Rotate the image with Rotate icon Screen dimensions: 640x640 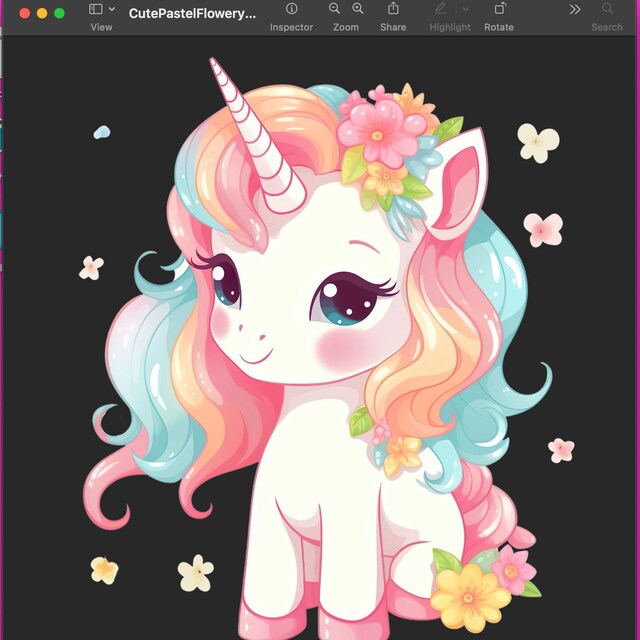pos(500,8)
